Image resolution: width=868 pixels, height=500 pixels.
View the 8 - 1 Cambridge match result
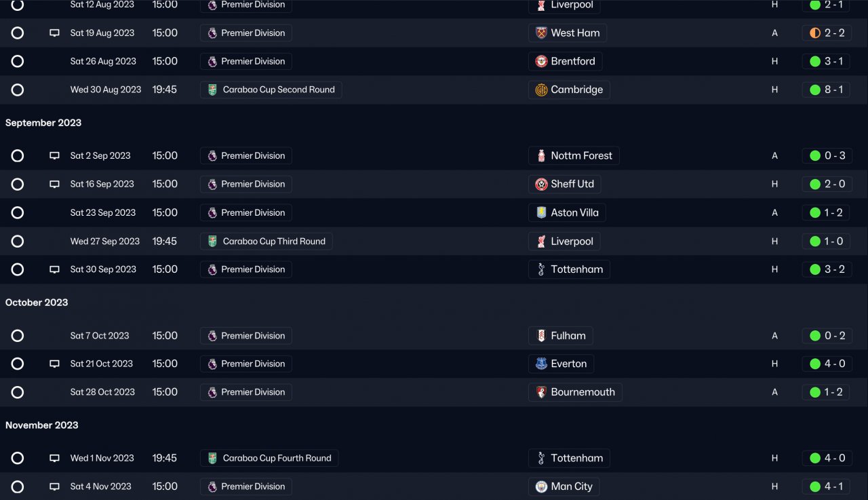[826, 90]
